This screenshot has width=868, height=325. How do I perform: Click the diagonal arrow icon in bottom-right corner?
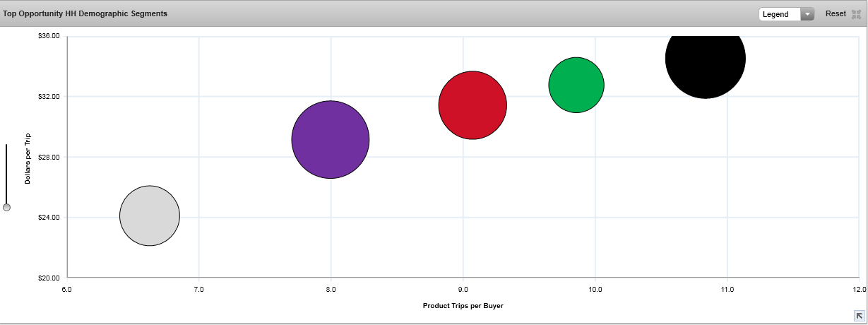(860, 316)
